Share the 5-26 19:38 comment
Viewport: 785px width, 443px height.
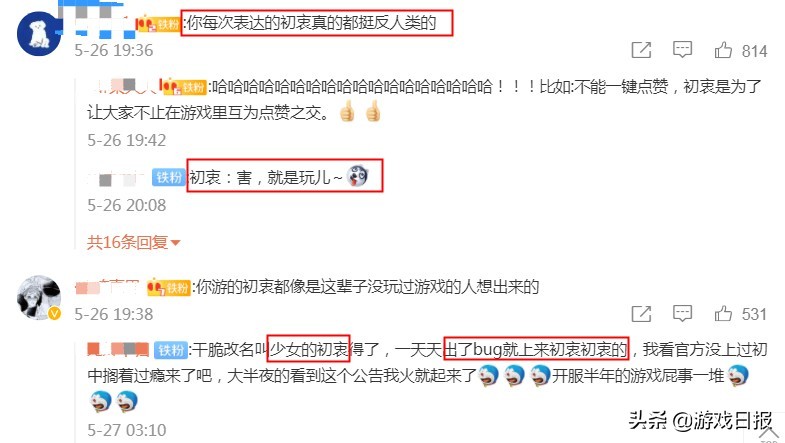641,314
